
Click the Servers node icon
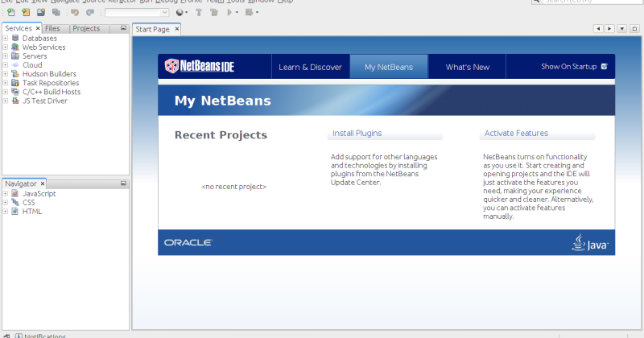(15, 56)
